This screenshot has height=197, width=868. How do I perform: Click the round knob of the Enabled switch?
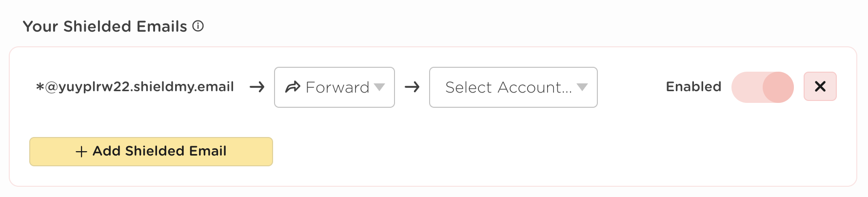click(x=778, y=87)
